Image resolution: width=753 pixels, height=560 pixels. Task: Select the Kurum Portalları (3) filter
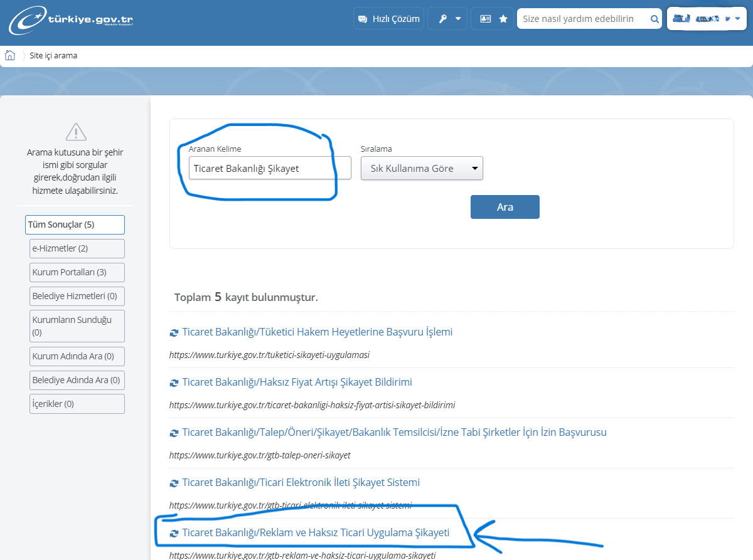pos(77,272)
